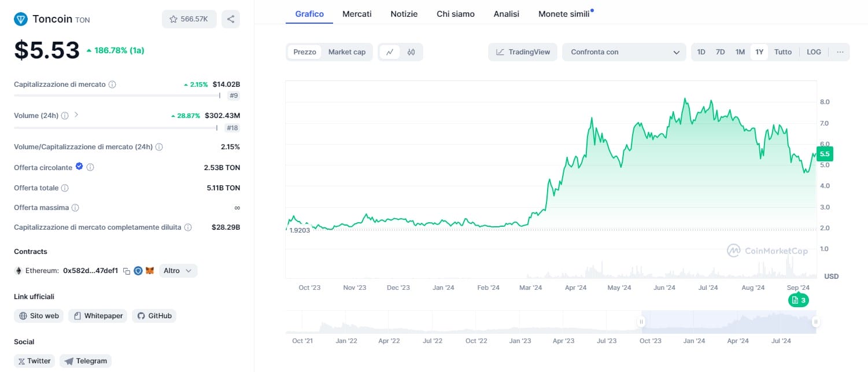868x372 pixels.
Task: Click the $302.43M volume value
Action: click(222, 116)
